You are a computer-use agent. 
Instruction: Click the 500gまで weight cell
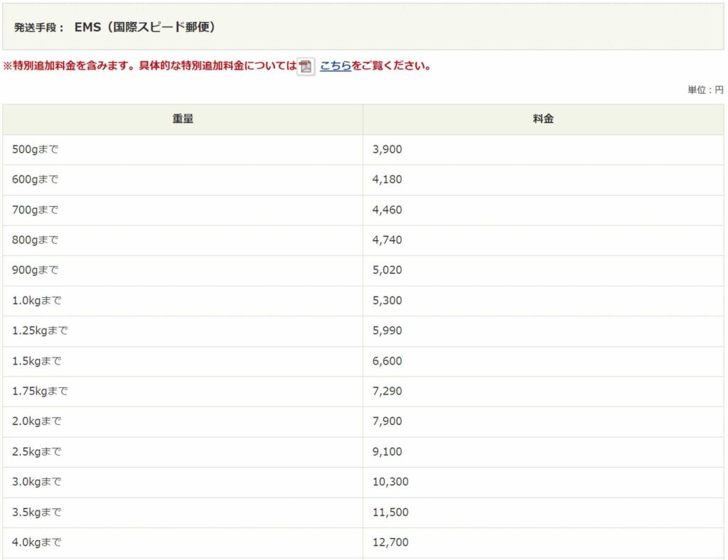[x=35, y=149]
